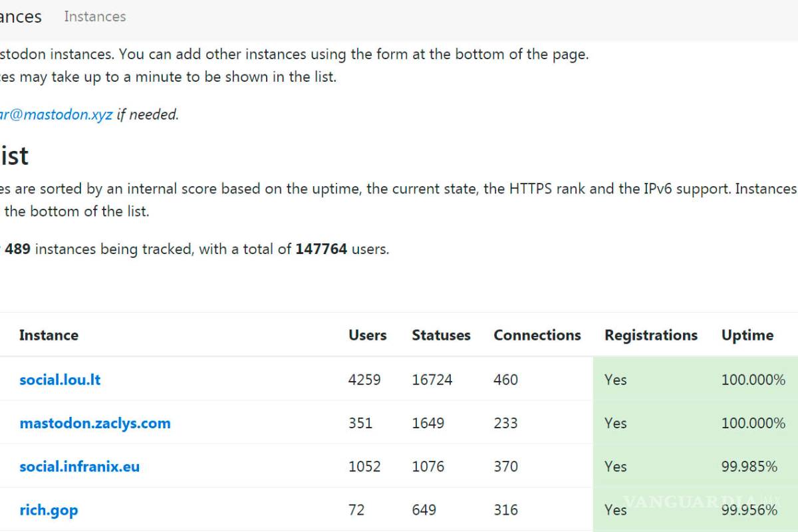This screenshot has height=532, width=798.
Task: Click the bold 147764 total users text
Action: 321,249
